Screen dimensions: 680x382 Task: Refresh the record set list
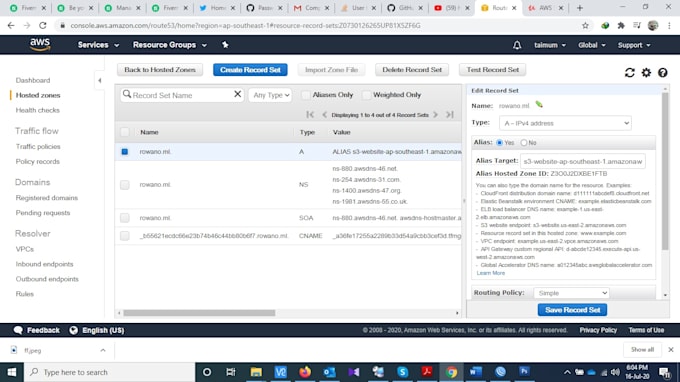630,72
